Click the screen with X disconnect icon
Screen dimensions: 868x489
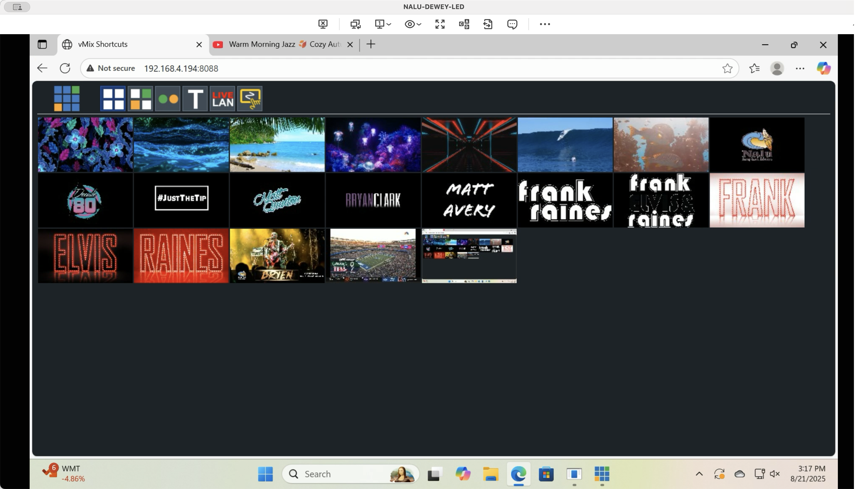click(323, 24)
